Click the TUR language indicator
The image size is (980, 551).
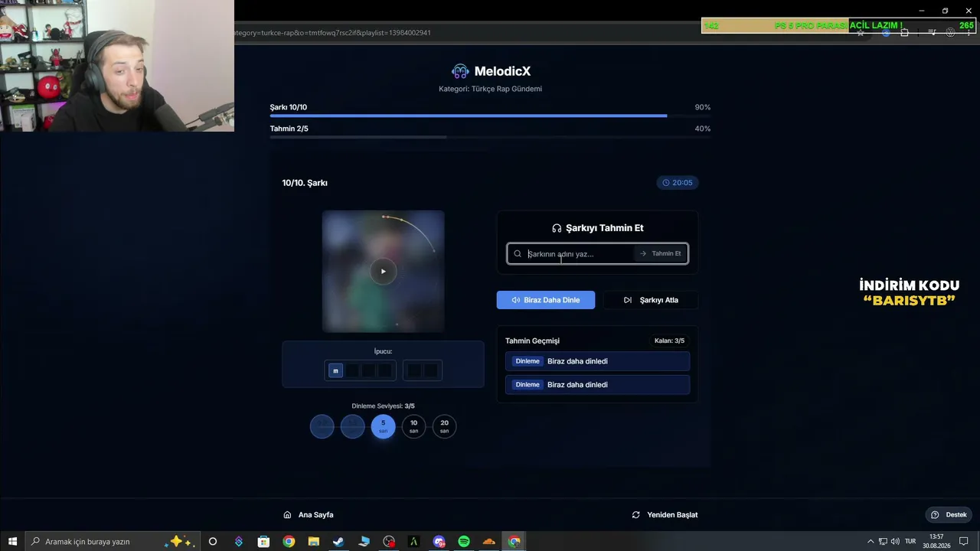point(910,542)
